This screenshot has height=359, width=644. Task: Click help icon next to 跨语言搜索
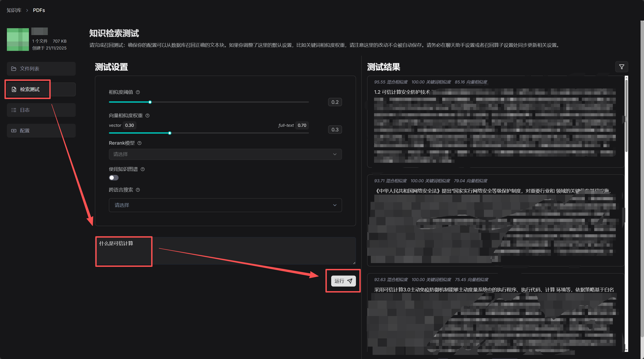pyautogui.click(x=138, y=190)
